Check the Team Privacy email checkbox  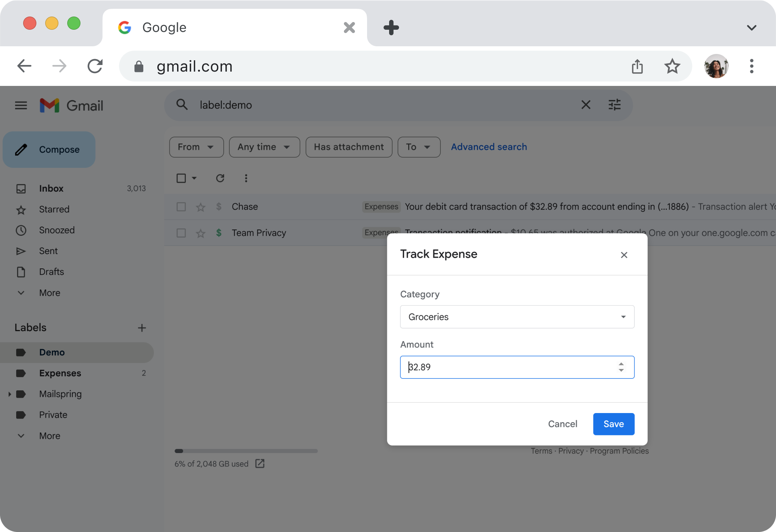tap(181, 233)
